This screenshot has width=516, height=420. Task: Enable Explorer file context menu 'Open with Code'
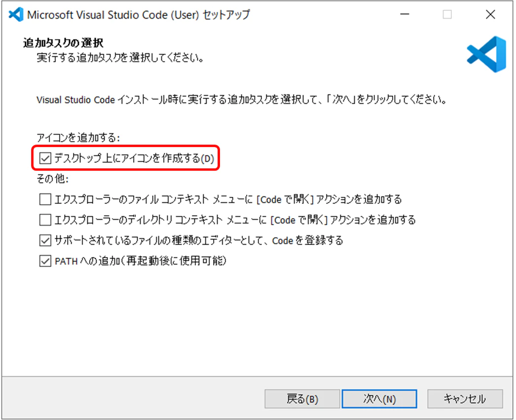click(x=45, y=199)
